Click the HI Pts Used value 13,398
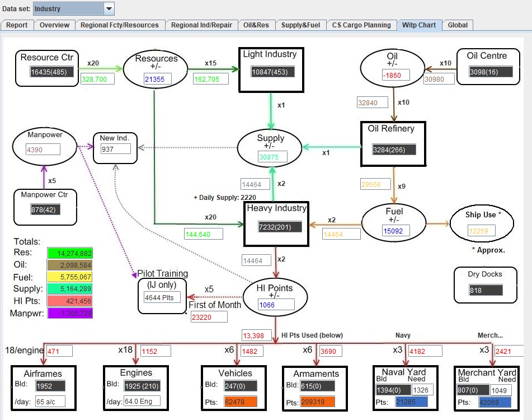The width and height of the screenshot is (532, 420). tap(257, 335)
